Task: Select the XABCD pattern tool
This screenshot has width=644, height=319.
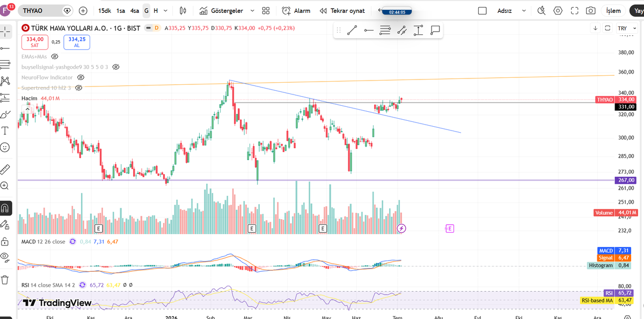Action: tap(5, 81)
